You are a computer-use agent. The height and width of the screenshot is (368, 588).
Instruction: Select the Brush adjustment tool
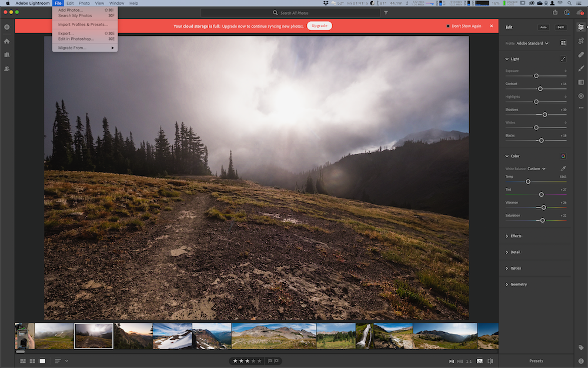581,68
